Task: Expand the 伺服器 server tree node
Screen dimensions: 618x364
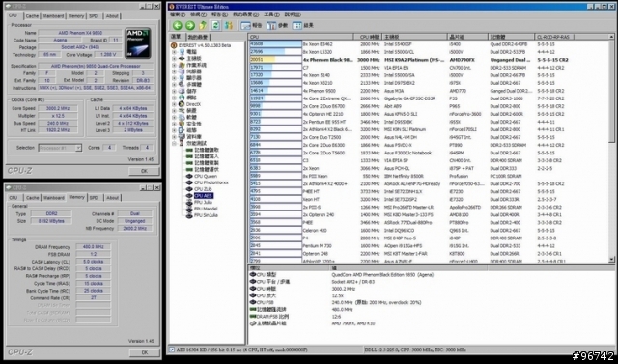Action: (174, 71)
